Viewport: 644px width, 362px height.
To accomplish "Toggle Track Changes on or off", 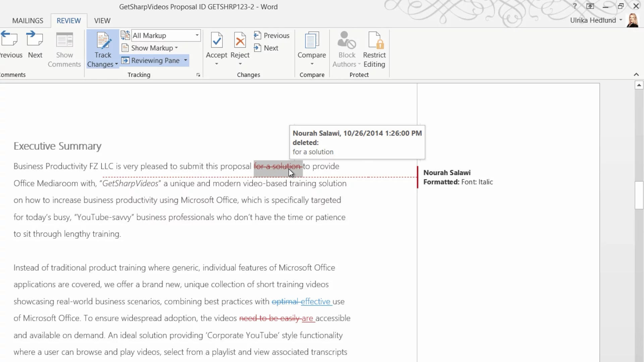I will click(103, 41).
